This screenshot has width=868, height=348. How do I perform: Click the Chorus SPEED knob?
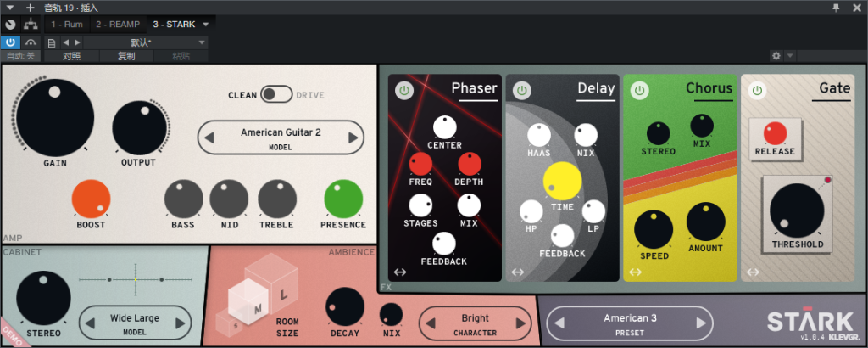[654, 229]
